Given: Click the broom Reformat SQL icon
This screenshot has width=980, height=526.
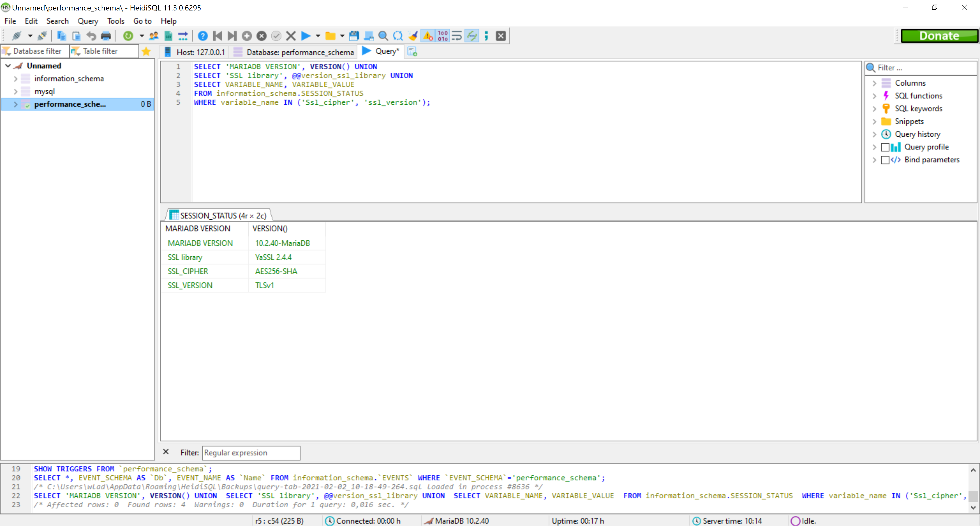Looking at the screenshot, I should [x=413, y=36].
